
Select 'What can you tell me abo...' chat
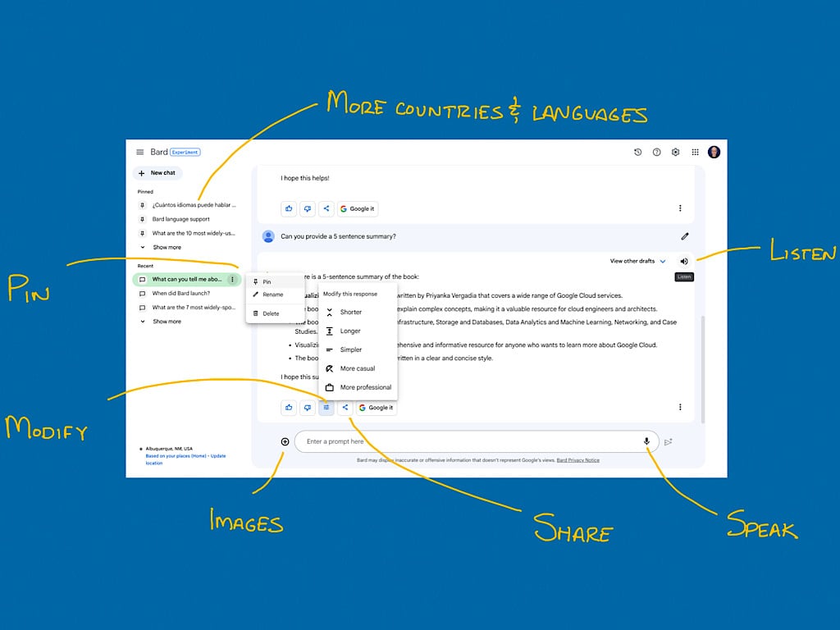[x=187, y=280]
